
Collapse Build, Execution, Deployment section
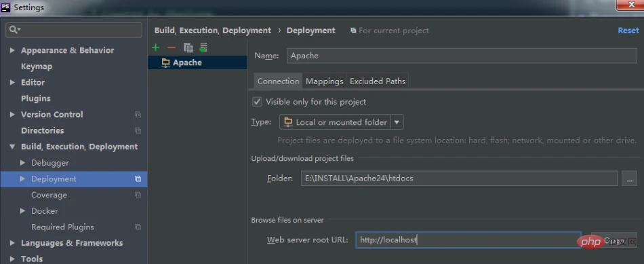tap(12, 147)
